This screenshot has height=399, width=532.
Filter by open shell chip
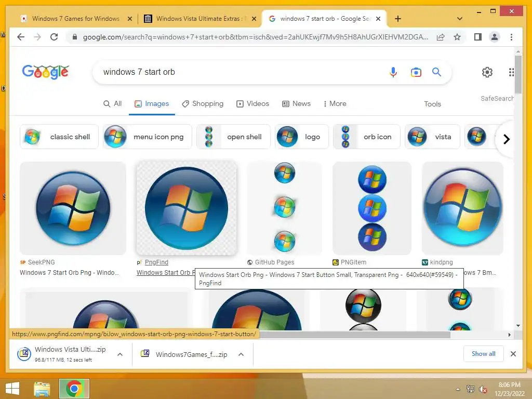point(233,137)
